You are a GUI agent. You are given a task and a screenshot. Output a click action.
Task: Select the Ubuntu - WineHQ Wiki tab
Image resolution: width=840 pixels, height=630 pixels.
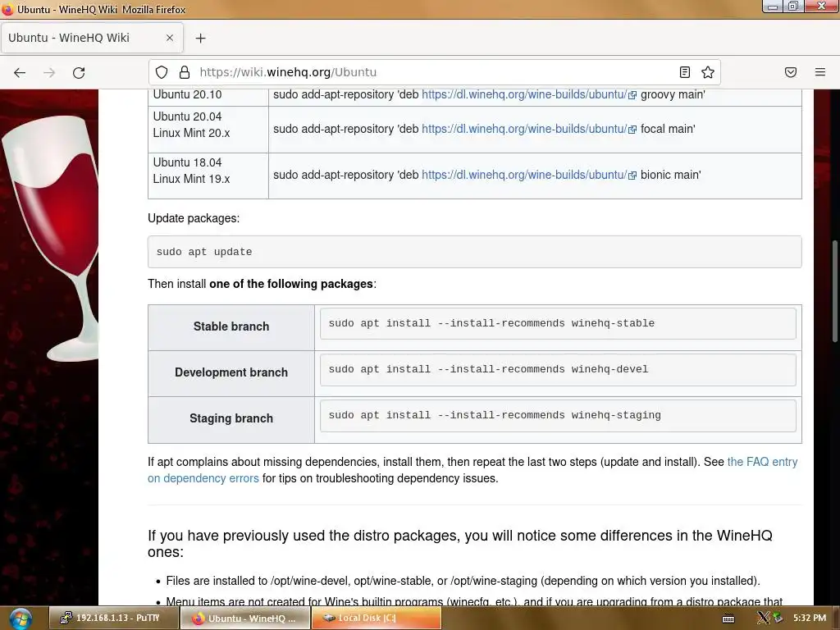click(92, 38)
